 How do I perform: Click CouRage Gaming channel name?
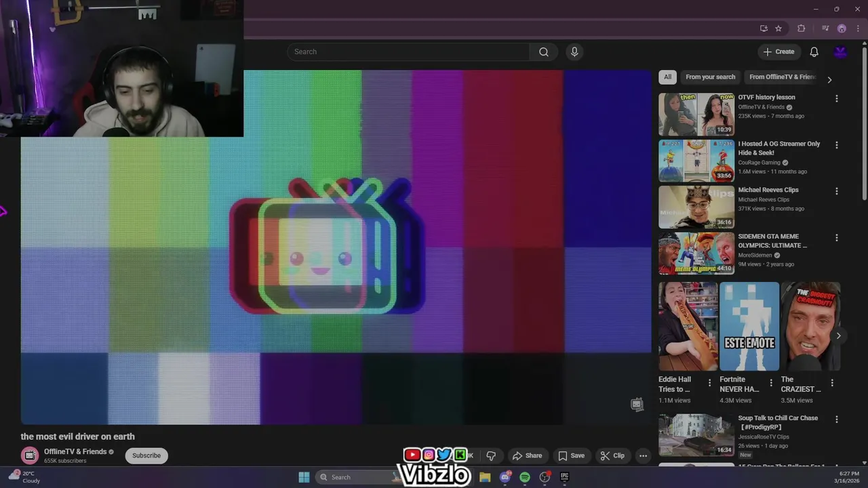pyautogui.click(x=759, y=163)
